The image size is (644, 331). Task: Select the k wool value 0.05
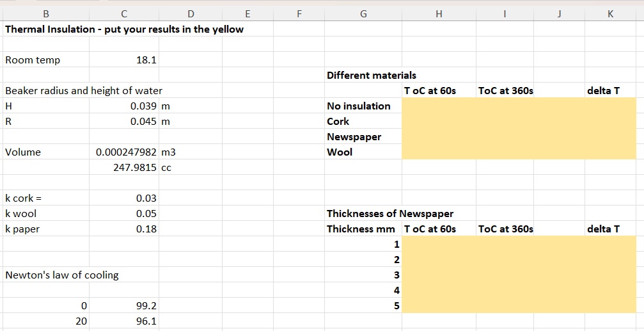tap(124, 214)
